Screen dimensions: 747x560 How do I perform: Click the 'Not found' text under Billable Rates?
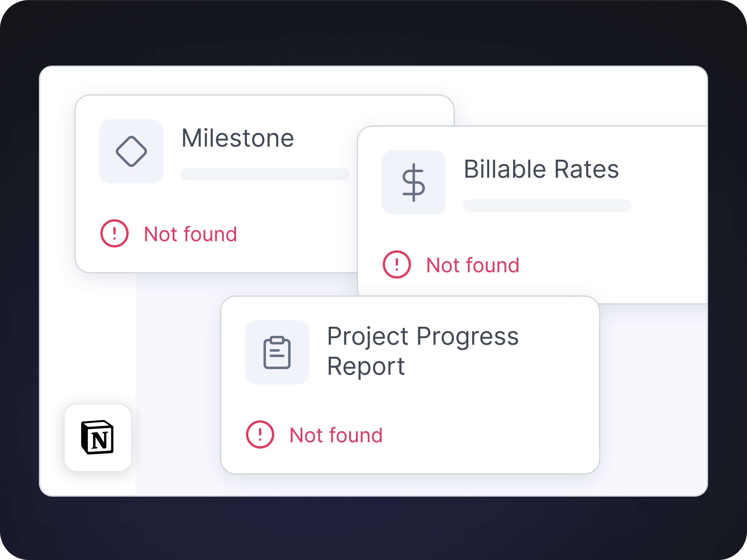(x=473, y=265)
